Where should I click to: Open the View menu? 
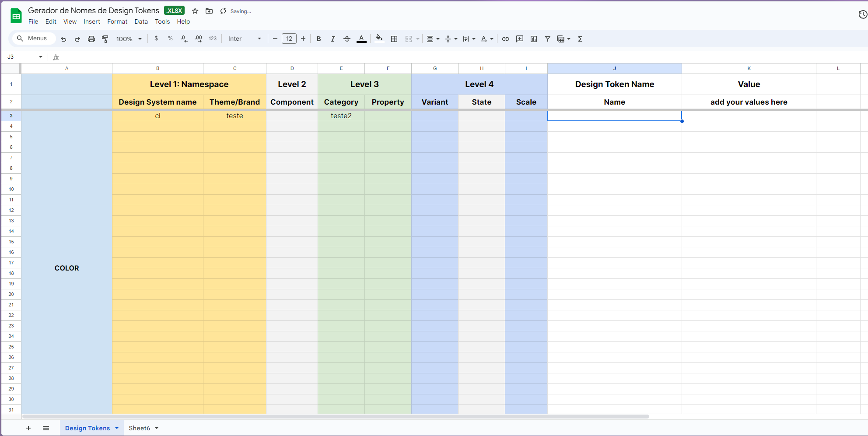70,21
